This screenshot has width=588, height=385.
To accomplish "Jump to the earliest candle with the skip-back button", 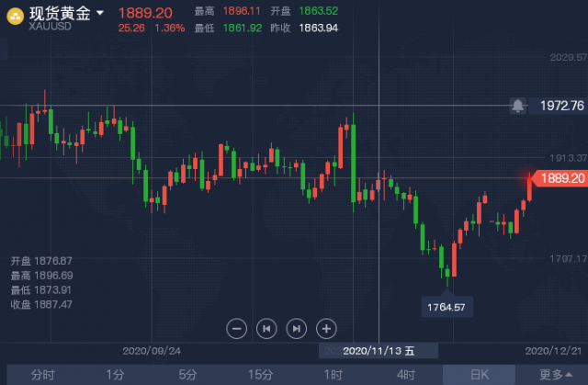I will (x=266, y=329).
